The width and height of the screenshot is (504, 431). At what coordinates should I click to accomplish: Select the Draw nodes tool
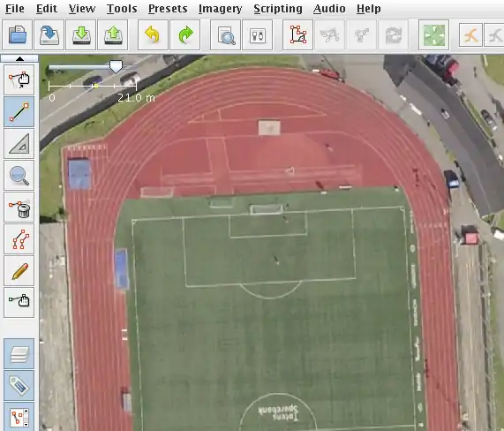[x=19, y=111]
